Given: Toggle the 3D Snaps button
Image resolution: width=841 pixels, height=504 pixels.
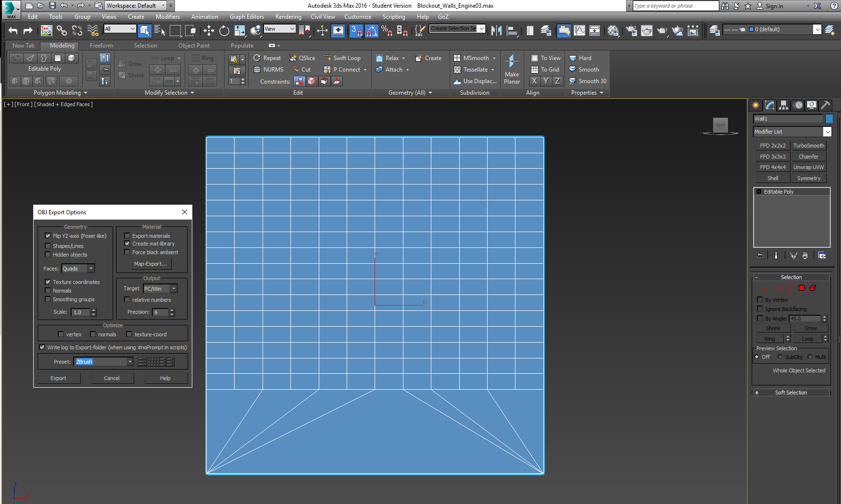Looking at the screenshot, I should (x=356, y=31).
